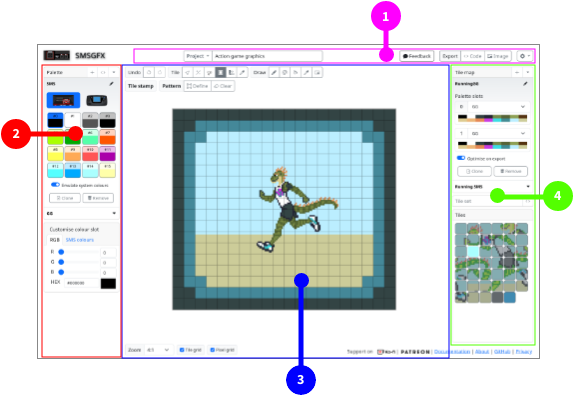Open palette slot 0 select box
Viewport: 575px width, 401px height.
[498, 107]
